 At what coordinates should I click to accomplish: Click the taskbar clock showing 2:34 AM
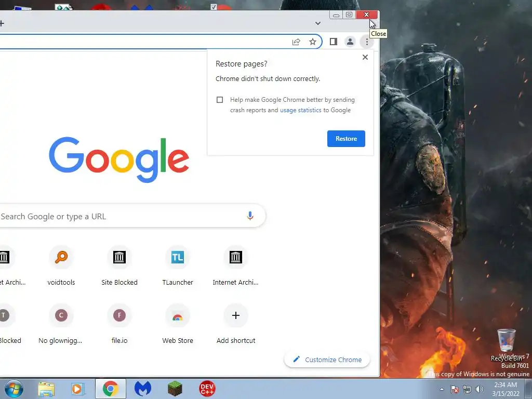506,389
